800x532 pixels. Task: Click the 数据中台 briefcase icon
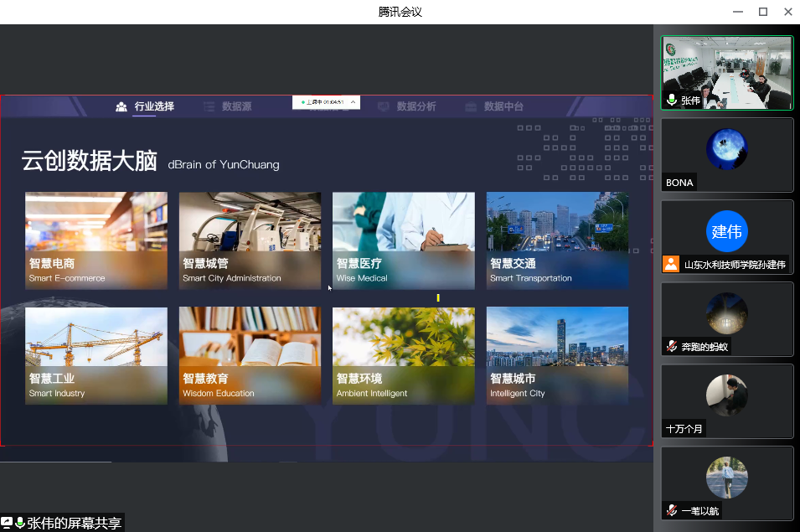point(471,106)
